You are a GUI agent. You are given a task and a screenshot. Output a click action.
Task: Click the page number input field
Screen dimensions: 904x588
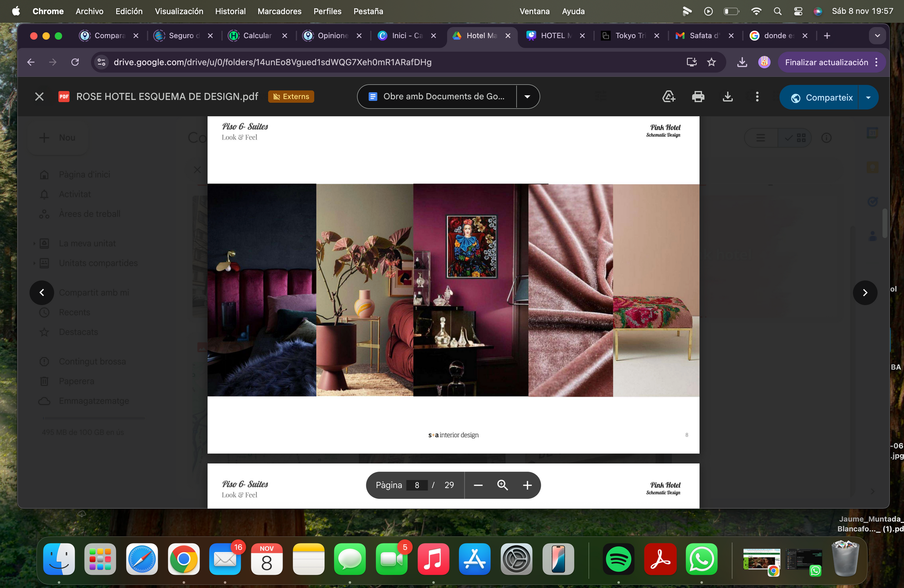coord(417,485)
